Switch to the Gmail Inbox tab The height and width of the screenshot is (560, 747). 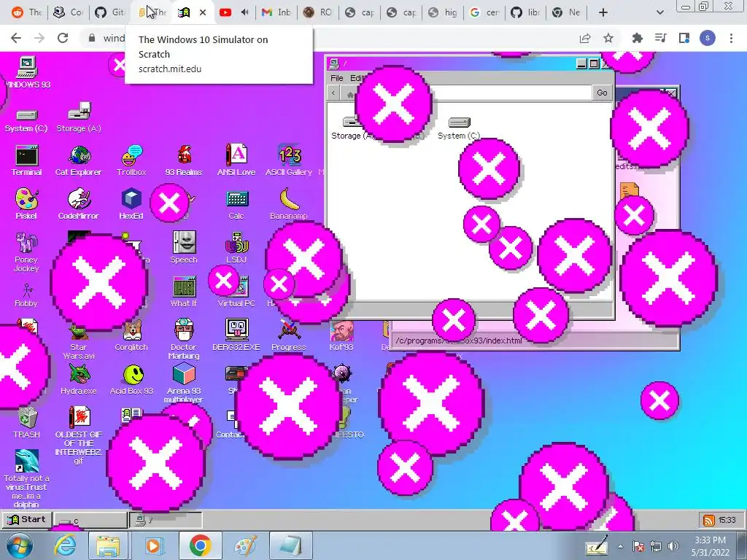click(276, 12)
